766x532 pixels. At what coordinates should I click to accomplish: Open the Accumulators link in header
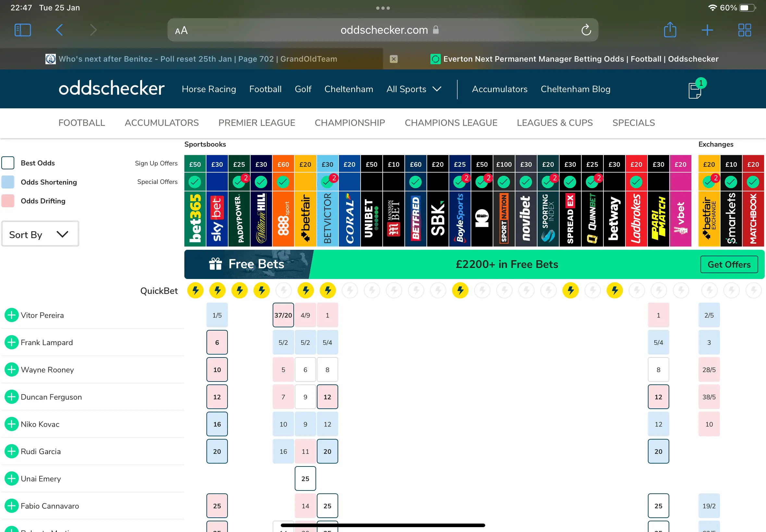click(x=500, y=89)
